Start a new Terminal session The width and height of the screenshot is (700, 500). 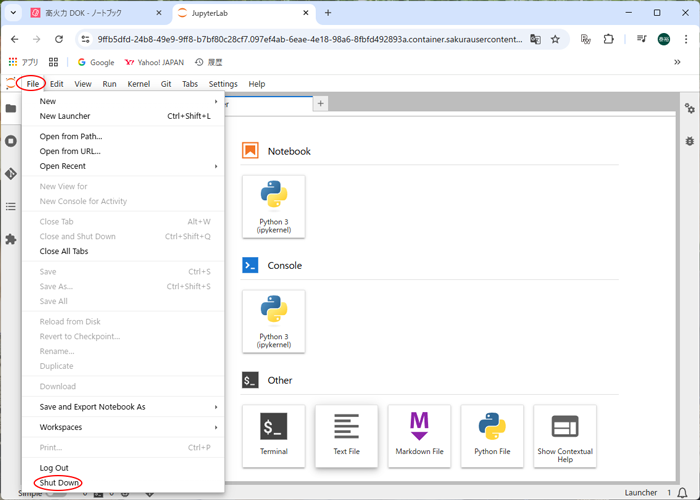[273, 436]
